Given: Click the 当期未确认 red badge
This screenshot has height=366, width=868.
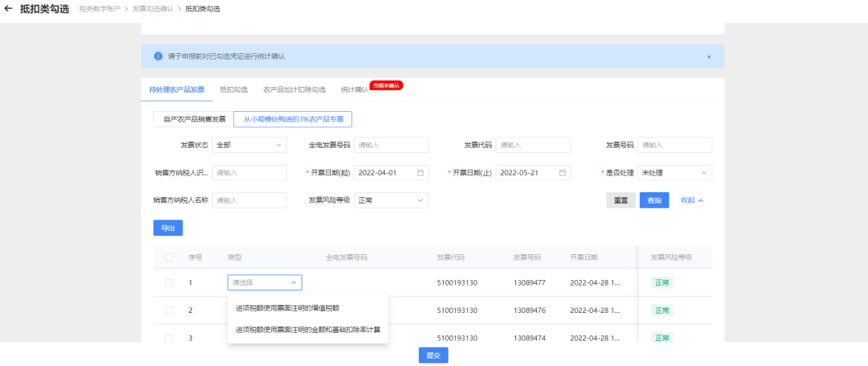Looking at the screenshot, I should coord(387,85).
